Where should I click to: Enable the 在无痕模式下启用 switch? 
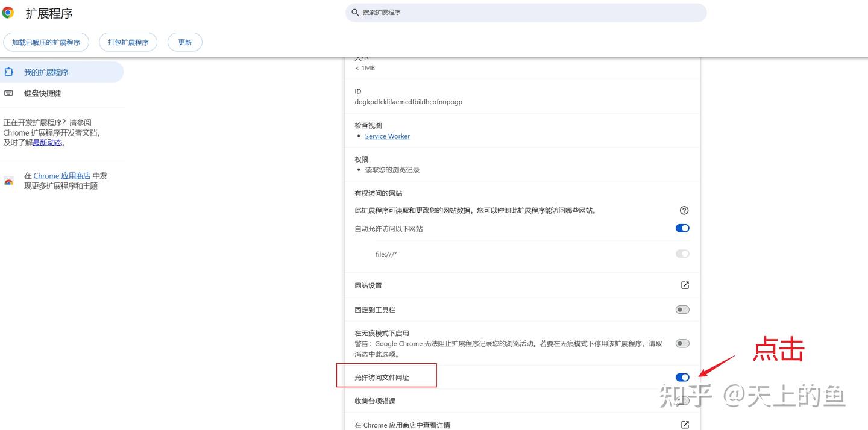[682, 343]
